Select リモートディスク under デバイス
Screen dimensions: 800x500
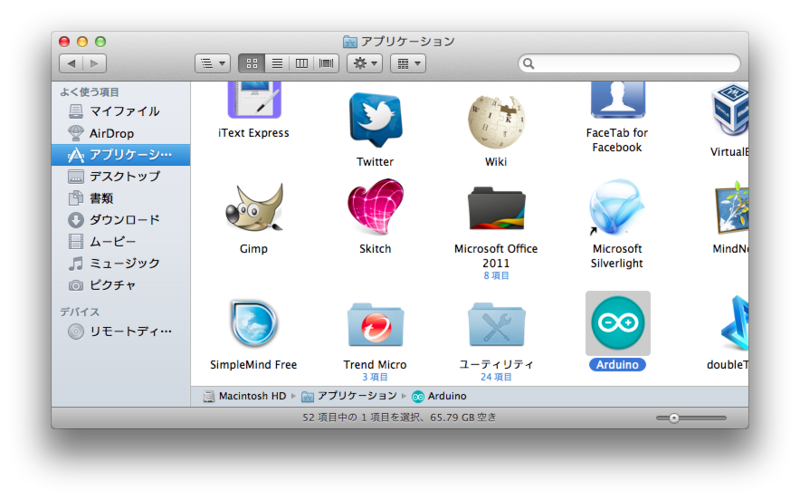coord(121,332)
